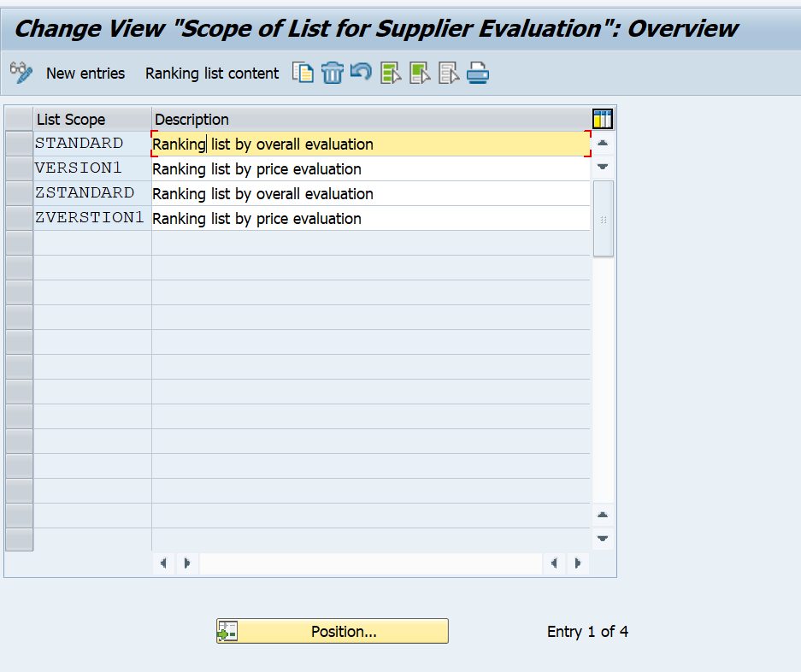Click the Position... button

(x=333, y=631)
